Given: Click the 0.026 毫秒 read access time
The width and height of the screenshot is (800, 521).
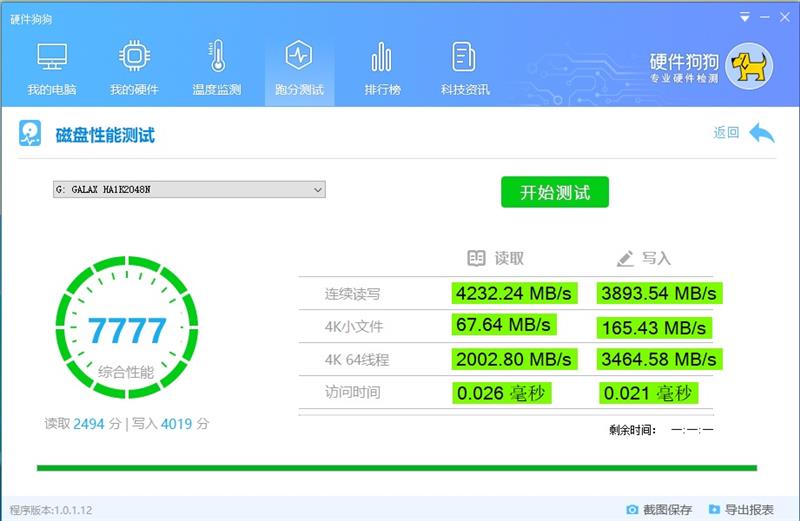Looking at the screenshot, I should pos(502,393).
